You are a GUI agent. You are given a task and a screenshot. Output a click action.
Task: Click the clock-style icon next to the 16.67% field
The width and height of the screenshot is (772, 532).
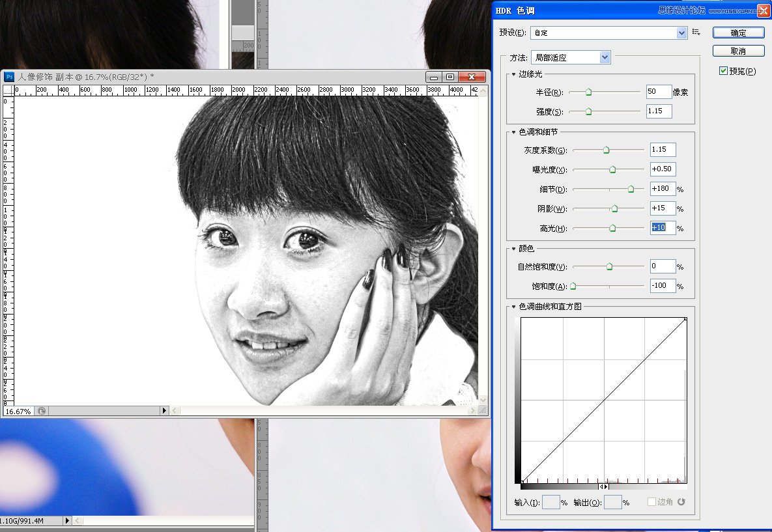(x=42, y=411)
